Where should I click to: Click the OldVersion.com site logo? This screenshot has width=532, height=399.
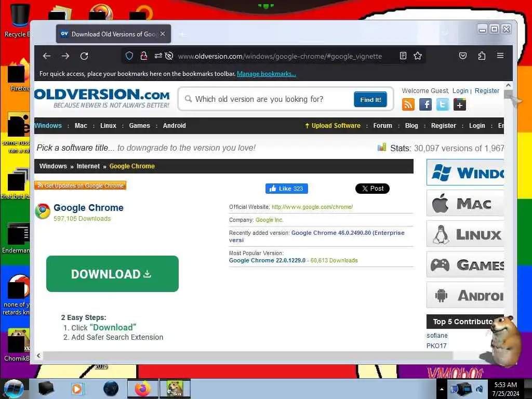(x=102, y=98)
